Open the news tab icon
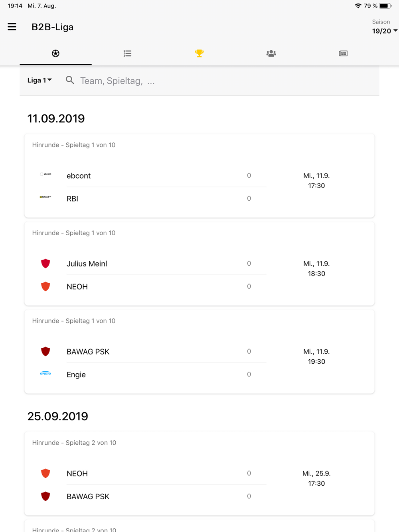This screenshot has height=532, width=399. 343,53
